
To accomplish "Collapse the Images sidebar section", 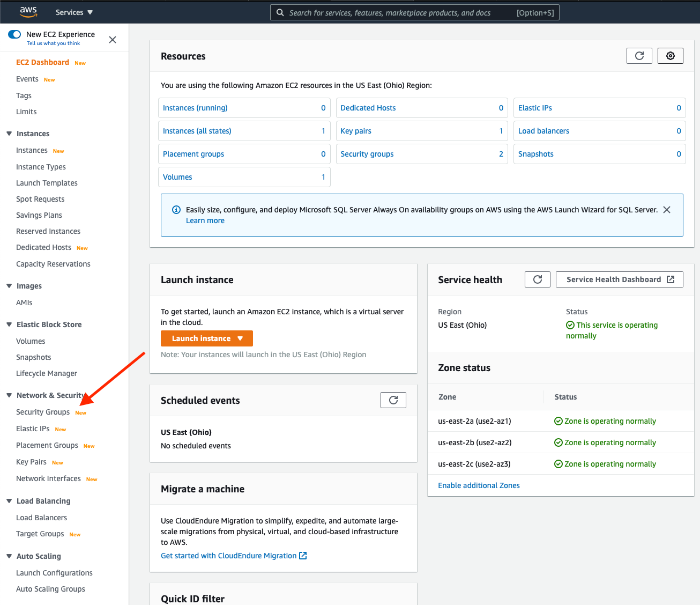I will pos(9,286).
